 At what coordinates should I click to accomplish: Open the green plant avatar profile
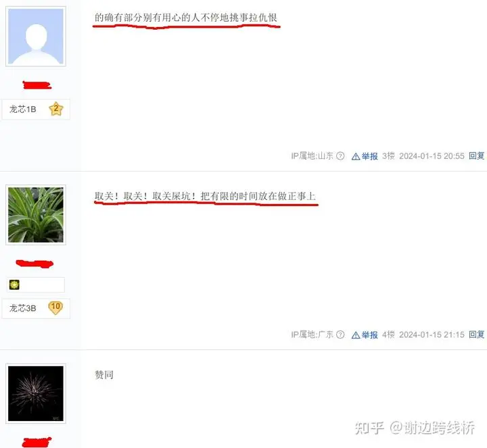[36, 215]
